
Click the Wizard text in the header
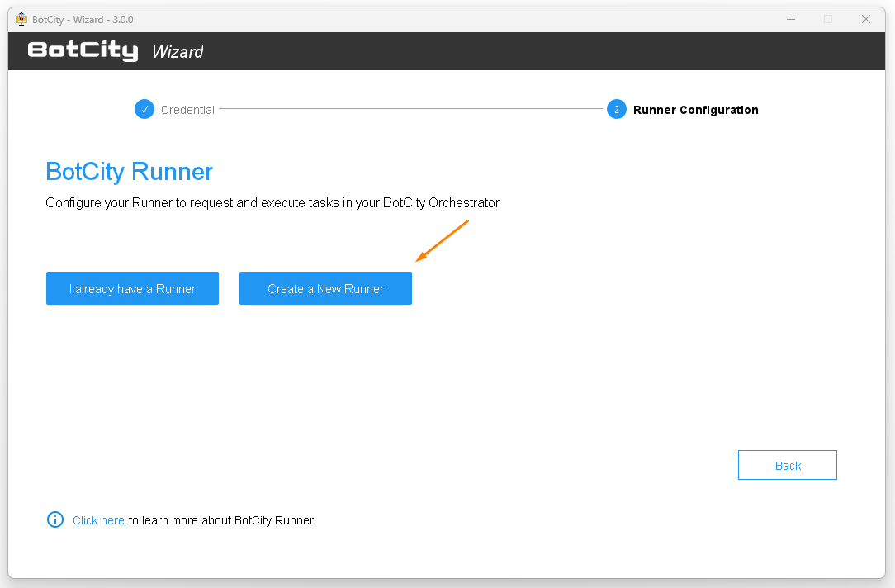click(178, 52)
